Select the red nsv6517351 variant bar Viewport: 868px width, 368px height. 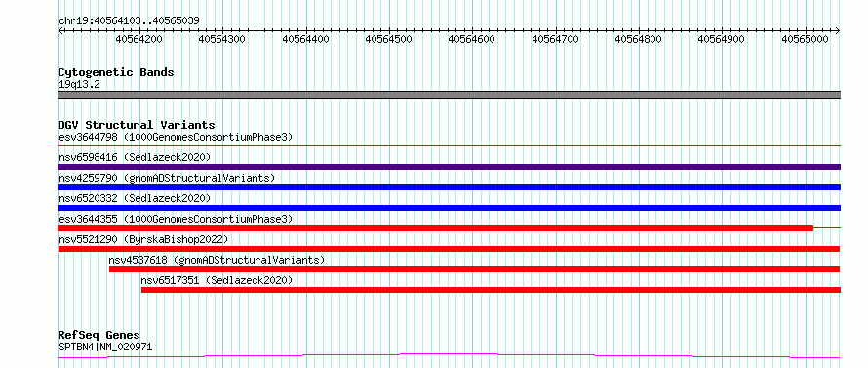click(491, 290)
